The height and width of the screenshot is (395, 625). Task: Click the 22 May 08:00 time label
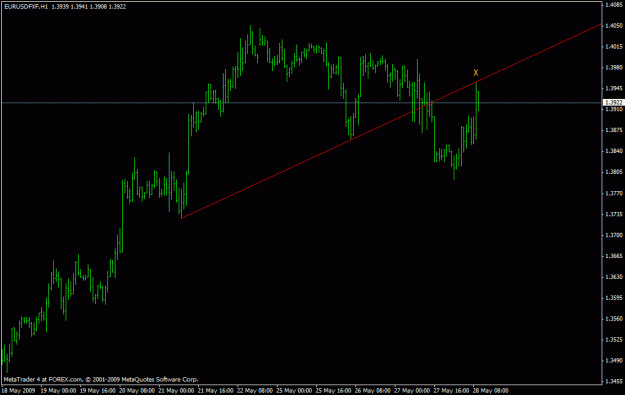(x=255, y=391)
